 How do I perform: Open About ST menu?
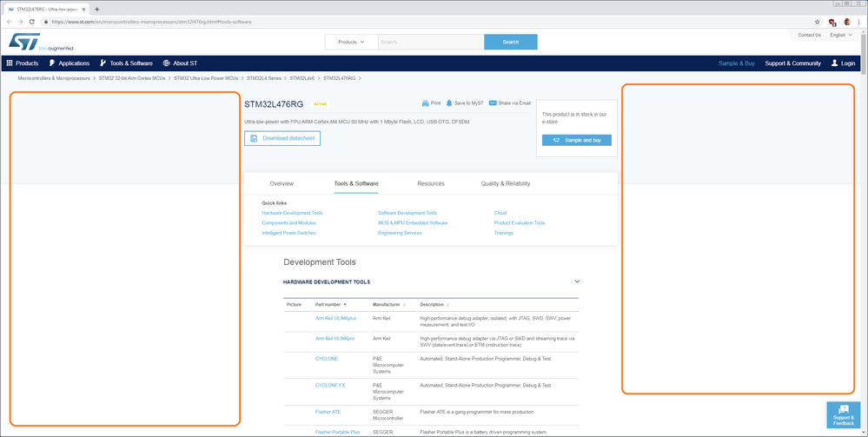[180, 63]
